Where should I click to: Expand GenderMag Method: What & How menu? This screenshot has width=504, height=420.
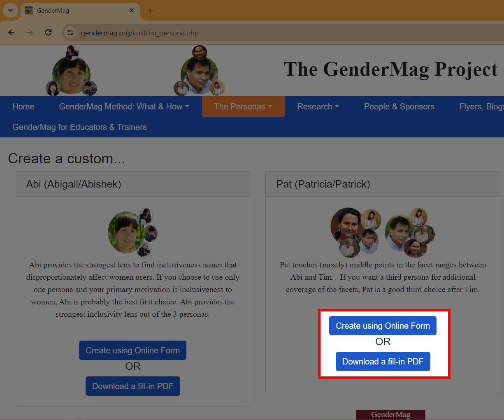click(x=124, y=107)
